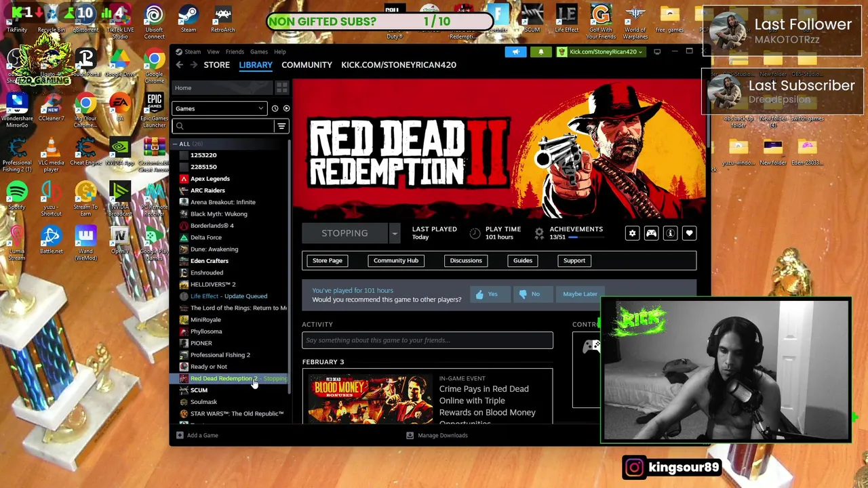This screenshot has width=868, height=488.
Task: Open Google Drive desktop shortcut
Action: click(120, 64)
